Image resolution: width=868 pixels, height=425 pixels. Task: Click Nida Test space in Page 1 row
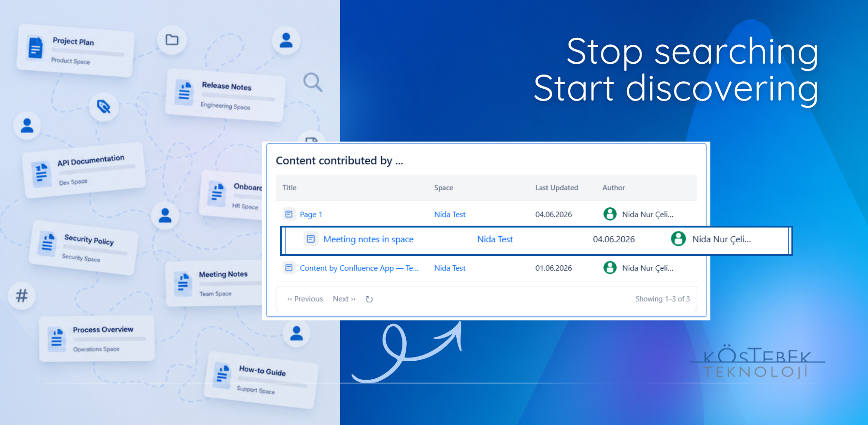450,214
